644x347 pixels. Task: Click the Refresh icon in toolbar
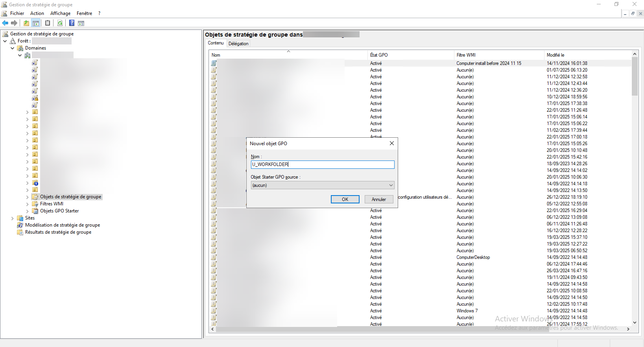(x=60, y=23)
